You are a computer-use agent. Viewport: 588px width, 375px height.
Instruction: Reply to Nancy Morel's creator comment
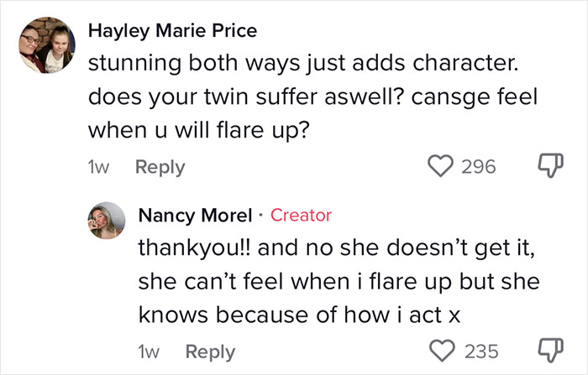[x=210, y=352]
